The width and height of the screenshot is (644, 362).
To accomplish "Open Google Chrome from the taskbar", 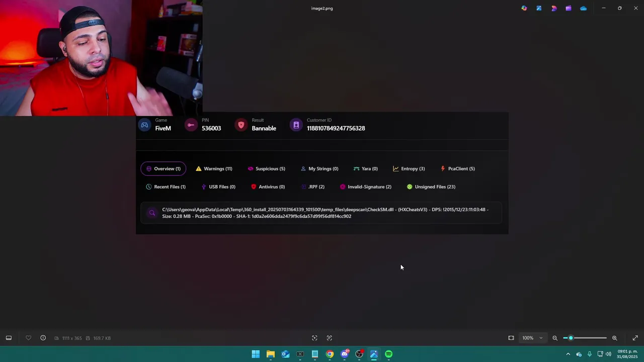I will 330,354.
